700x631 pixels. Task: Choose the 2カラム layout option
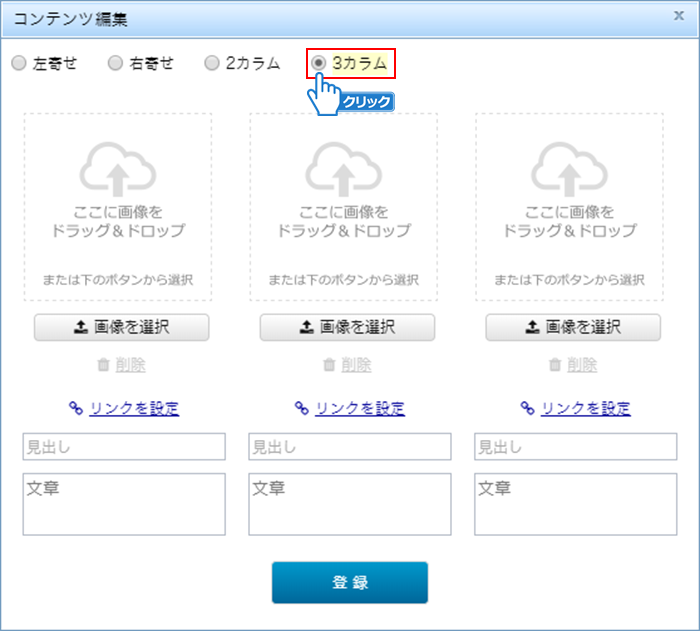211,64
